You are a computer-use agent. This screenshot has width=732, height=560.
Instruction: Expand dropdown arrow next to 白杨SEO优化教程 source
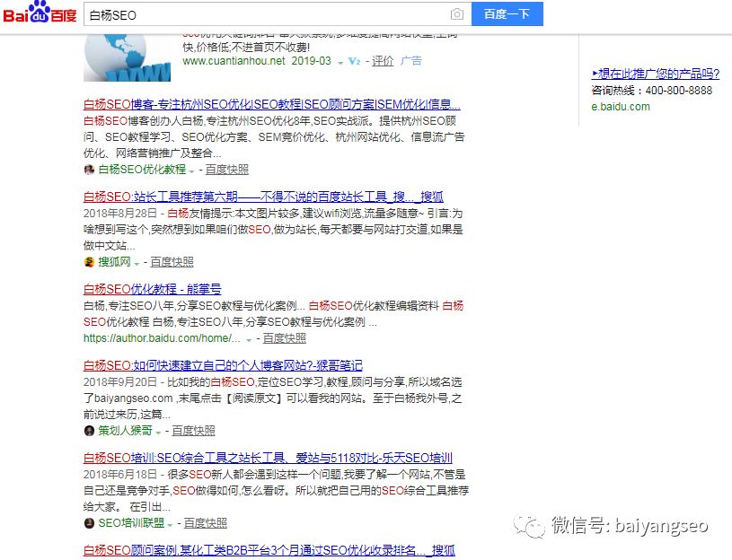click(x=191, y=171)
